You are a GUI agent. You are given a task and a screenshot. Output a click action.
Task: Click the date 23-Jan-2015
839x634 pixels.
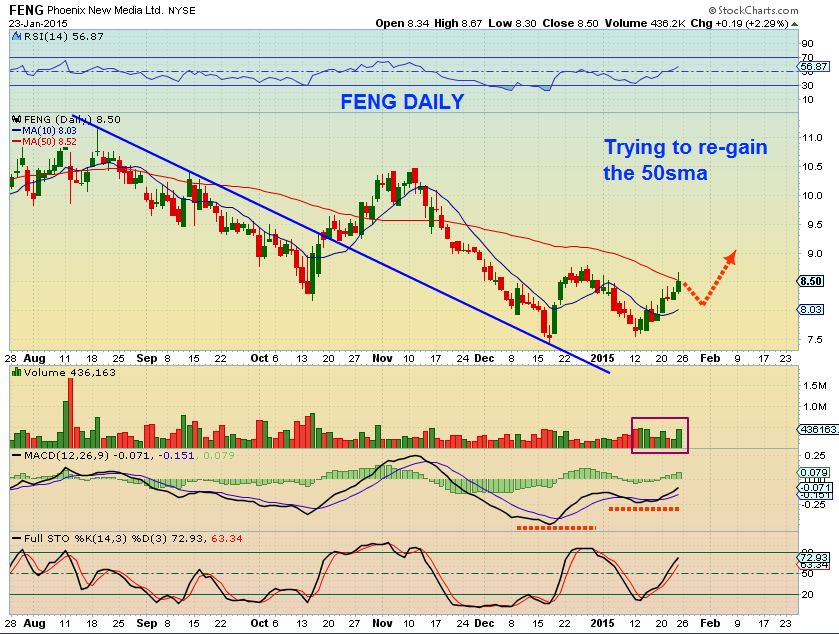point(37,24)
